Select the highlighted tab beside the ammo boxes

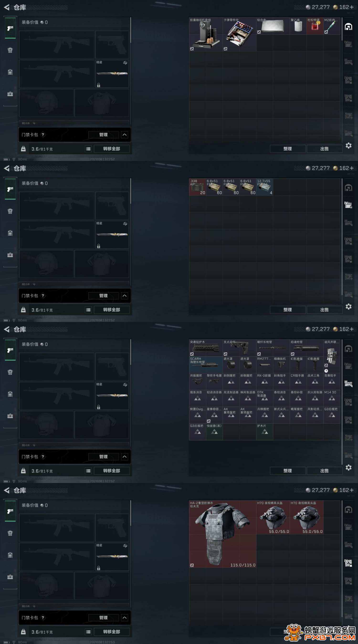(x=348, y=205)
